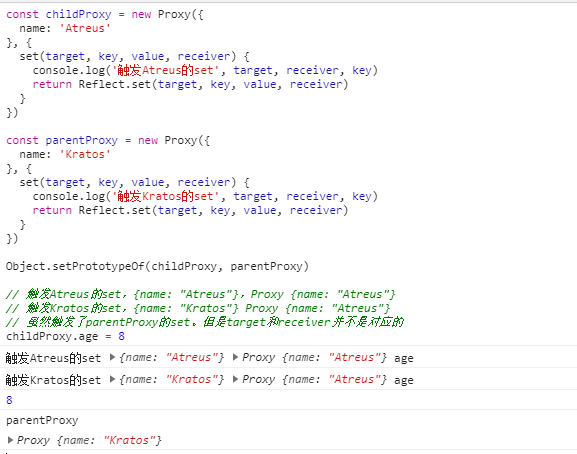Expand the Proxy receiver in the Atreus set log
The height and width of the screenshot is (454, 577).
pos(236,357)
